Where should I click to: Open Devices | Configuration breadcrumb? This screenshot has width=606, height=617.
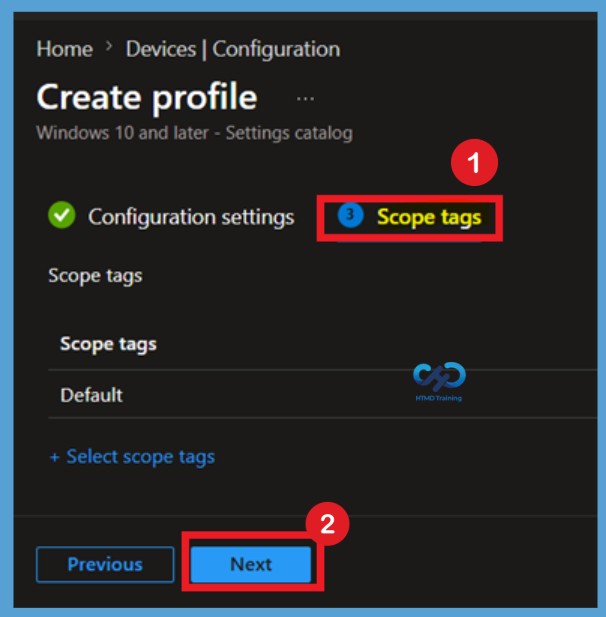[x=233, y=50]
